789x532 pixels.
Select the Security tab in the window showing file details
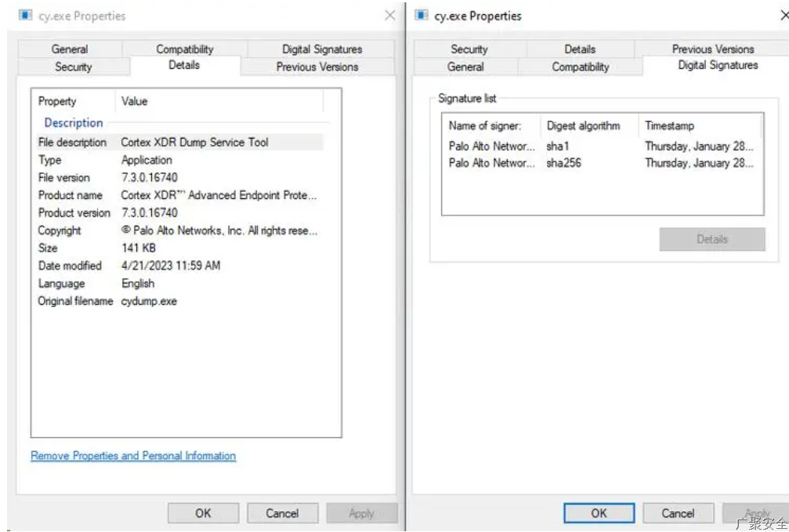(74, 67)
